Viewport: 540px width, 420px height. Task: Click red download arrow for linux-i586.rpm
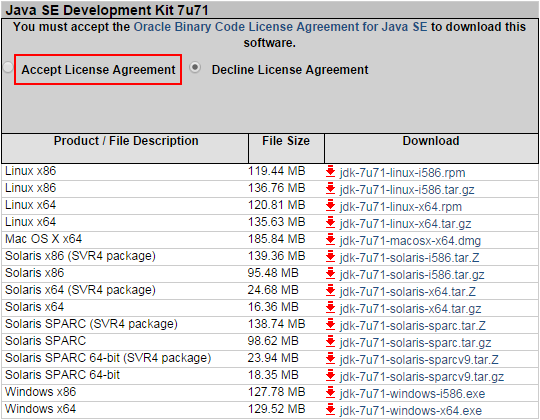tap(331, 171)
